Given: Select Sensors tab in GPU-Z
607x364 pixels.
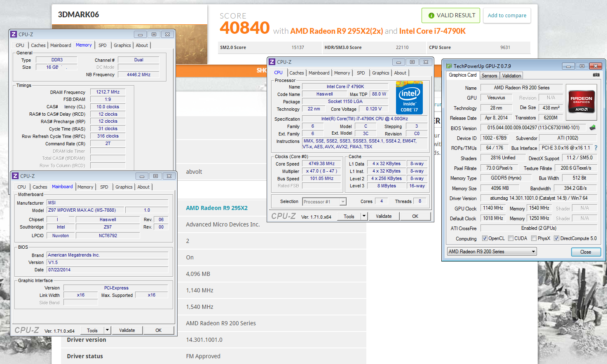Looking at the screenshot, I should [x=490, y=76].
